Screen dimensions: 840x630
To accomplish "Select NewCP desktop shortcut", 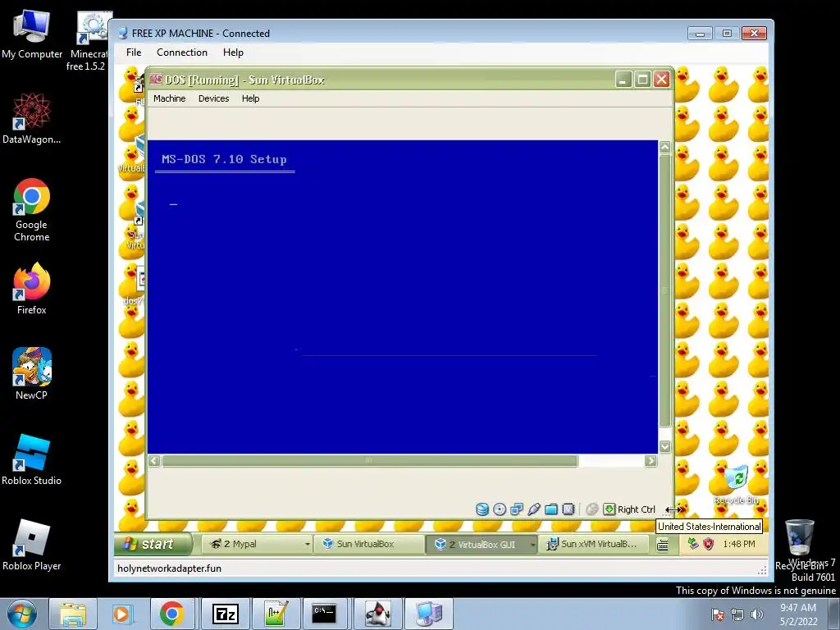I will 32,373.
